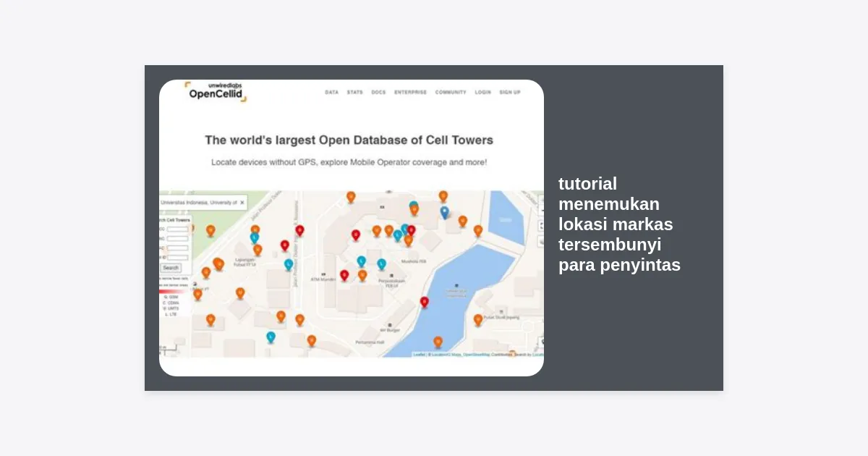This screenshot has width=868, height=456.
Task: Visit the COMMUNITY section
Action: [x=451, y=93]
